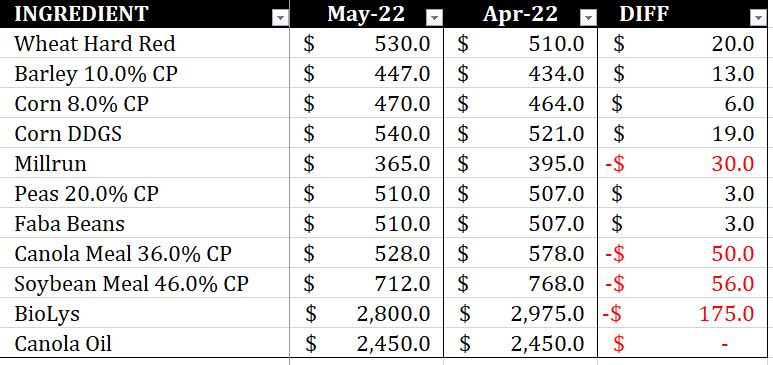Click the Corn DDGS ingredient cell

click(144, 133)
